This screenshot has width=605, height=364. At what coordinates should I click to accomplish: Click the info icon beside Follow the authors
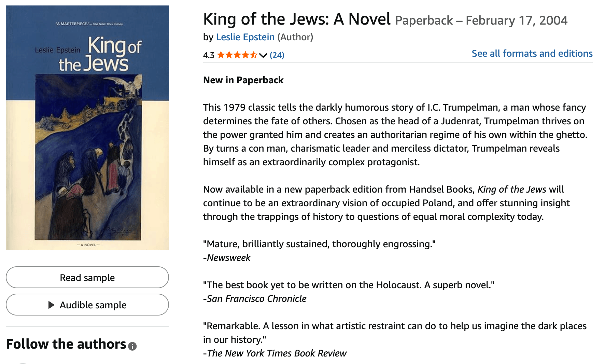pos(132,346)
